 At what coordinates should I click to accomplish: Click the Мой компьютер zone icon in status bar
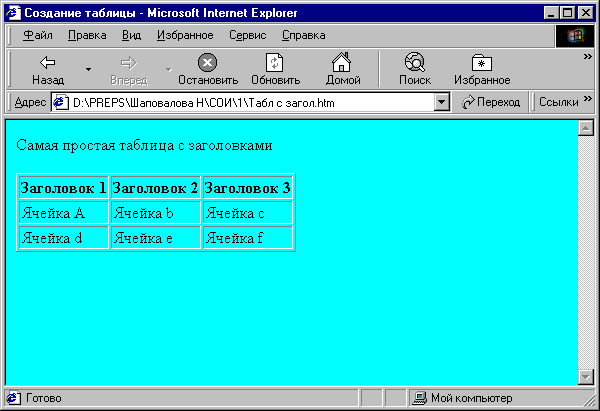[x=420, y=398]
